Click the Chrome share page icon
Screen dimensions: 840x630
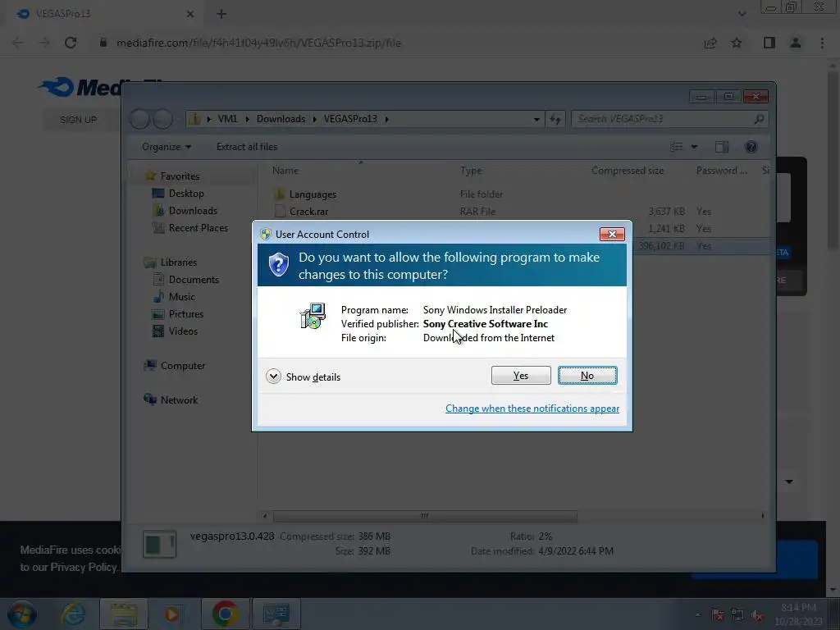[710, 43]
